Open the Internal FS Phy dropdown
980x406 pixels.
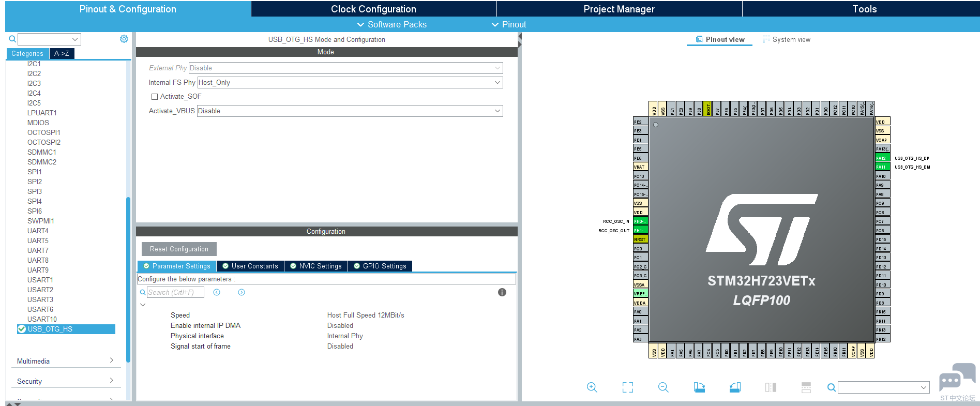[x=350, y=82]
